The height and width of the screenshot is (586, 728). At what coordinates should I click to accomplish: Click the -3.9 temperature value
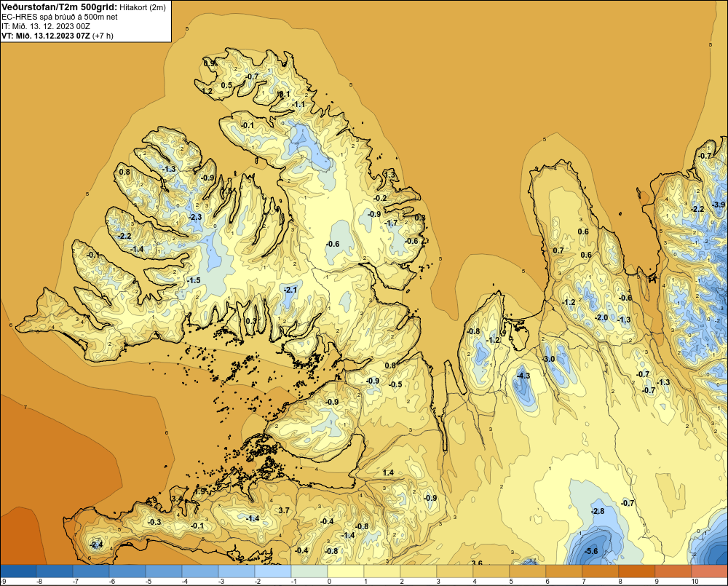click(719, 205)
